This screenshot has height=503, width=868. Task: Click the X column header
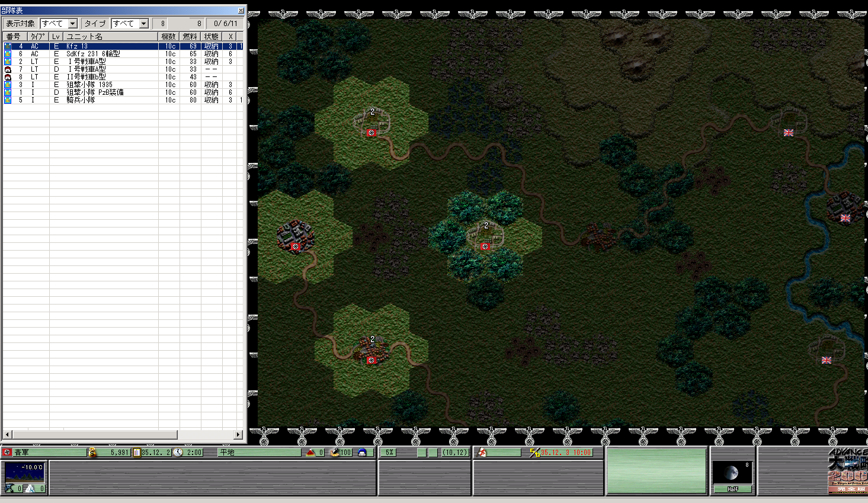[230, 37]
